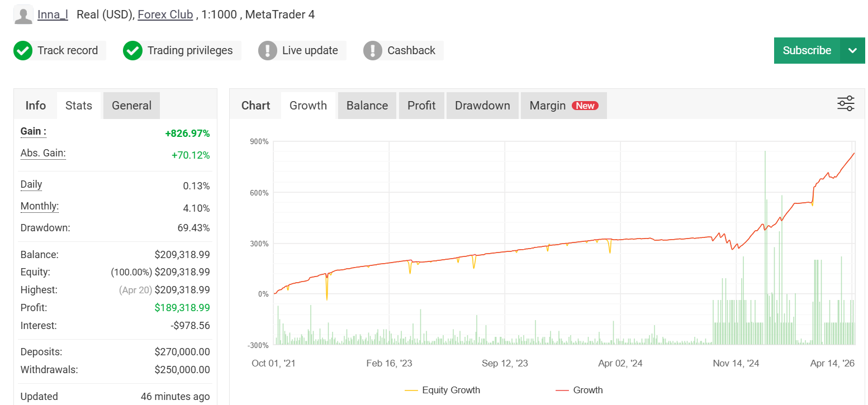Toggle the Growth legend series

[x=579, y=390]
